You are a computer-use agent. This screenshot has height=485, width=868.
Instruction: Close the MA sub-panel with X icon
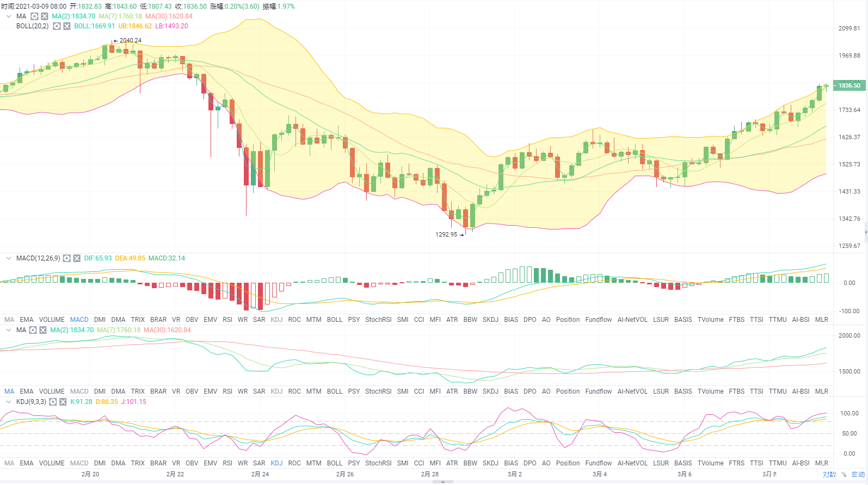[43, 330]
